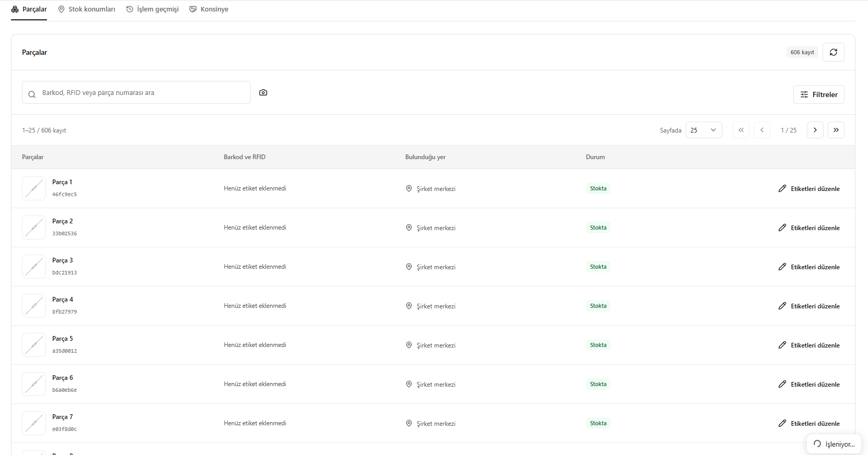868x455 pixels.
Task: Select the Konsinye tab
Action: point(209,9)
